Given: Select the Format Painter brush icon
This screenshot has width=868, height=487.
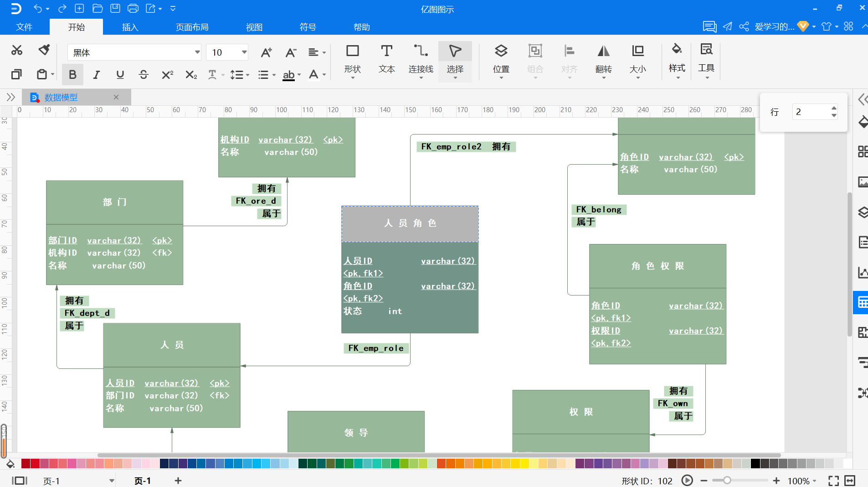Looking at the screenshot, I should pos(44,50).
